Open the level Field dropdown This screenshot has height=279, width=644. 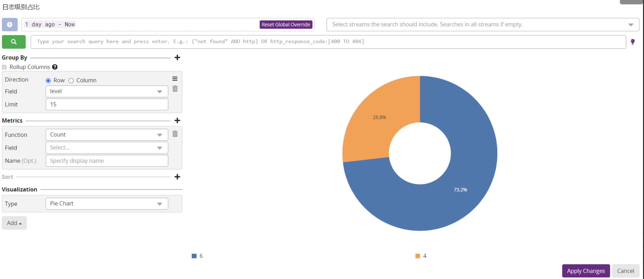pos(107,92)
